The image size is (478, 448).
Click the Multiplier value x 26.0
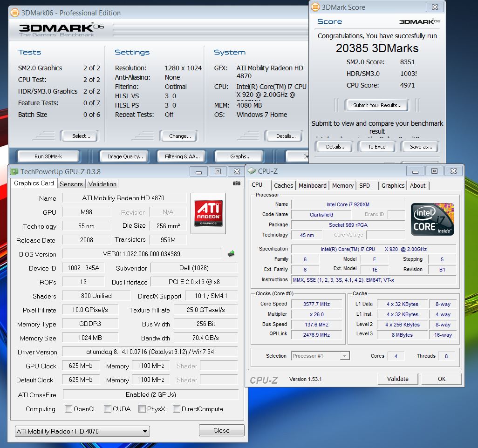316,314
